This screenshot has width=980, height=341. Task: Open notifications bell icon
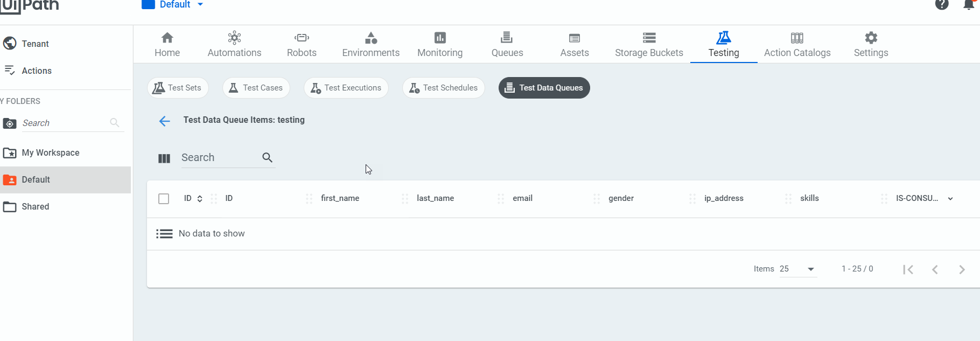point(969,5)
